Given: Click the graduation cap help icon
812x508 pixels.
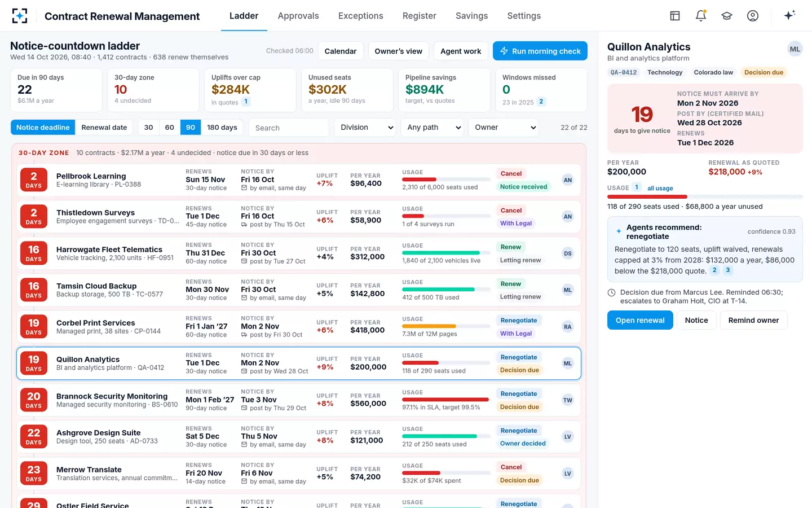Looking at the screenshot, I should coord(727,16).
